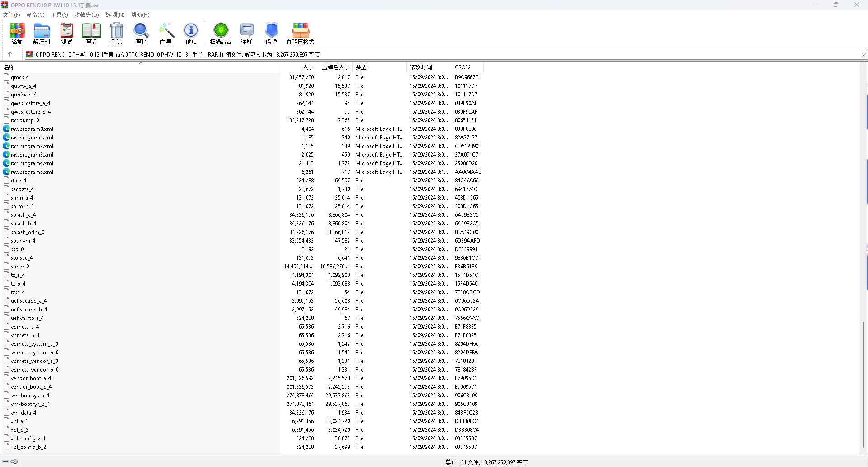This screenshot has width=868, height=467.
Task: Sort by 类型 column header
Action: coord(380,67)
